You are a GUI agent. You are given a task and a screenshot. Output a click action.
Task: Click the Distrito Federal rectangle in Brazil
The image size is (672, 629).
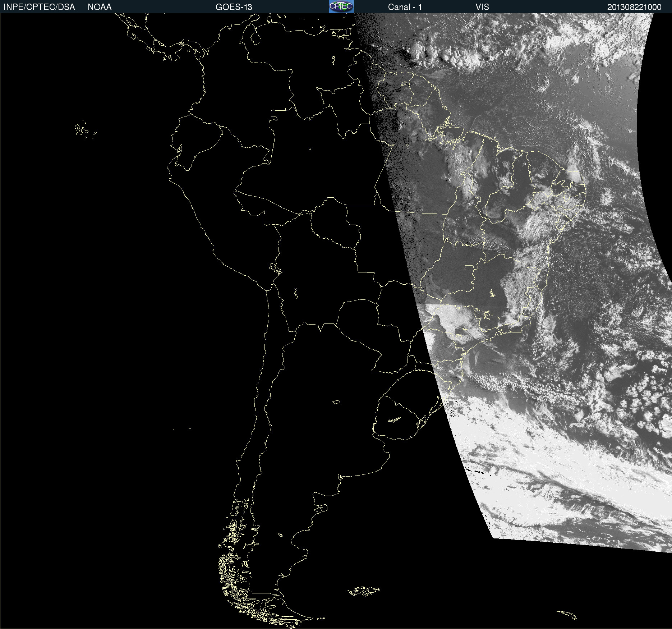tap(469, 267)
